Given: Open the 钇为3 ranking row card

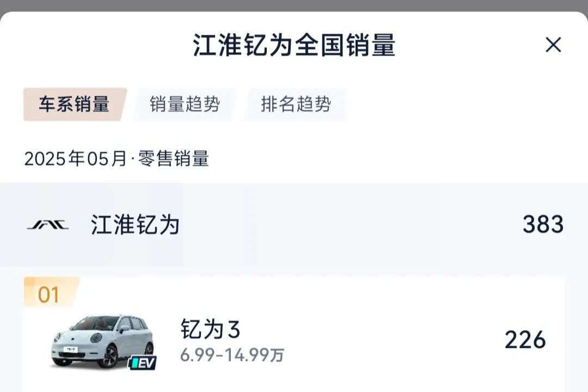Looking at the screenshot, I should [294, 335].
